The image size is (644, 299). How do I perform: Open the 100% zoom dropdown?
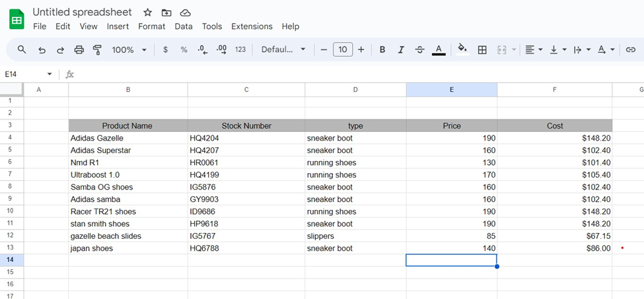(x=129, y=50)
